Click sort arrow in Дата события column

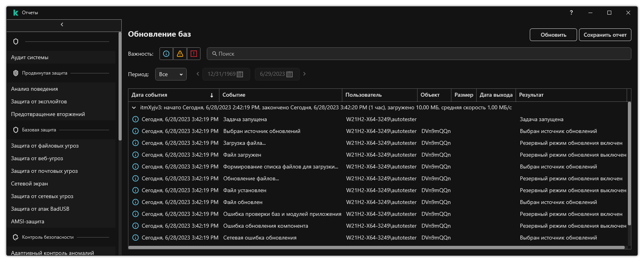212,95
